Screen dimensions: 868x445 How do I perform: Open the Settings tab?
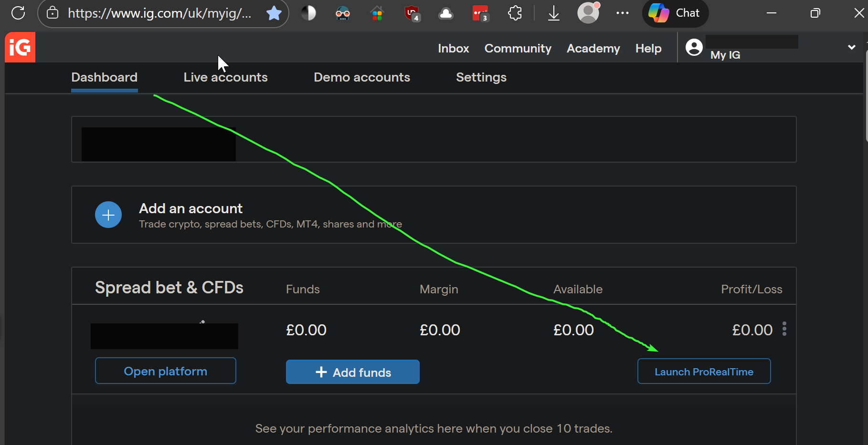coord(481,77)
